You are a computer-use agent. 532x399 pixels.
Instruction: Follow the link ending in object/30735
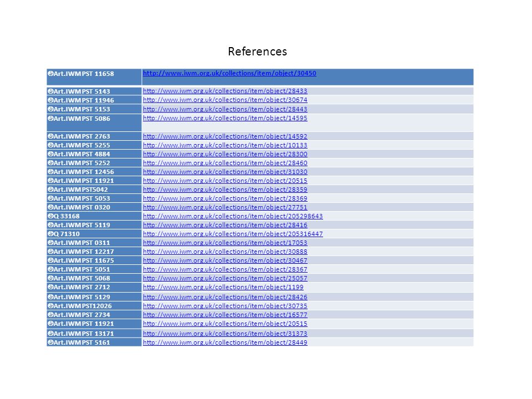225,306
